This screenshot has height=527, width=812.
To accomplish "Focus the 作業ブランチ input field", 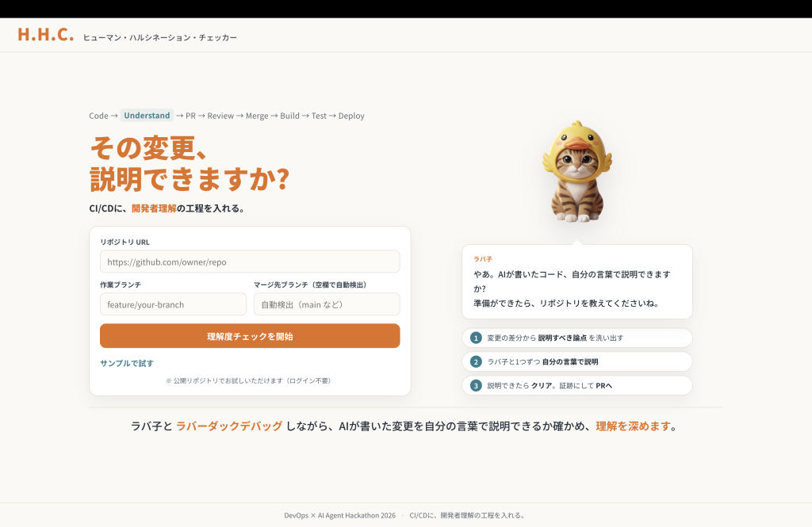I will point(173,304).
